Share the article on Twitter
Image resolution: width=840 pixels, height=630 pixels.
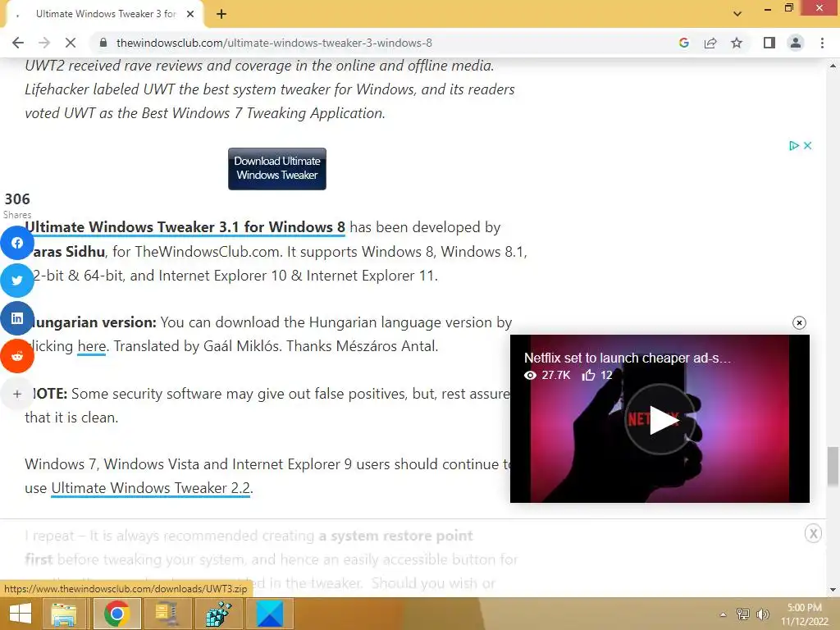[17, 281]
